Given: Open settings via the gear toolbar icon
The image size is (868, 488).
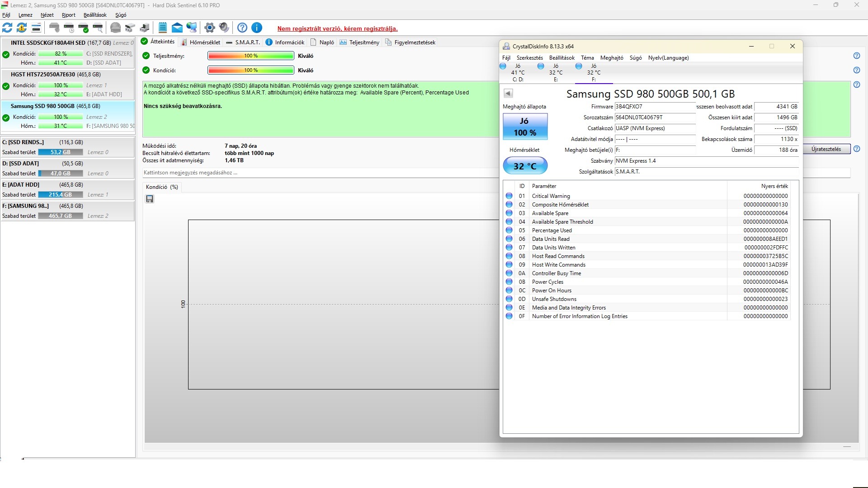Looking at the screenshot, I should coord(209,28).
